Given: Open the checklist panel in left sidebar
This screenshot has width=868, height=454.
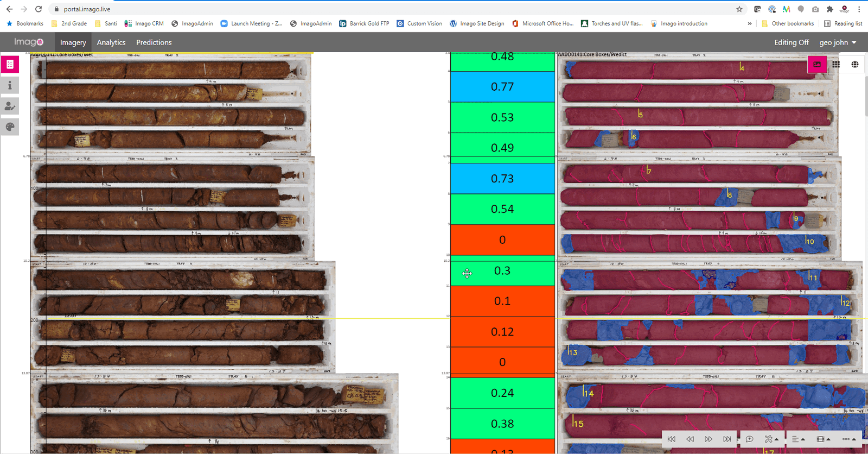Looking at the screenshot, I should (10, 65).
